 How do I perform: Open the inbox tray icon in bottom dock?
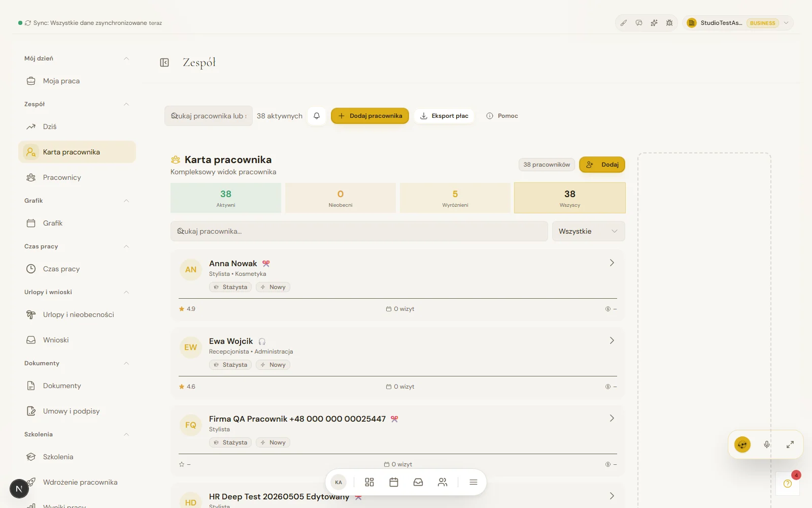418,482
